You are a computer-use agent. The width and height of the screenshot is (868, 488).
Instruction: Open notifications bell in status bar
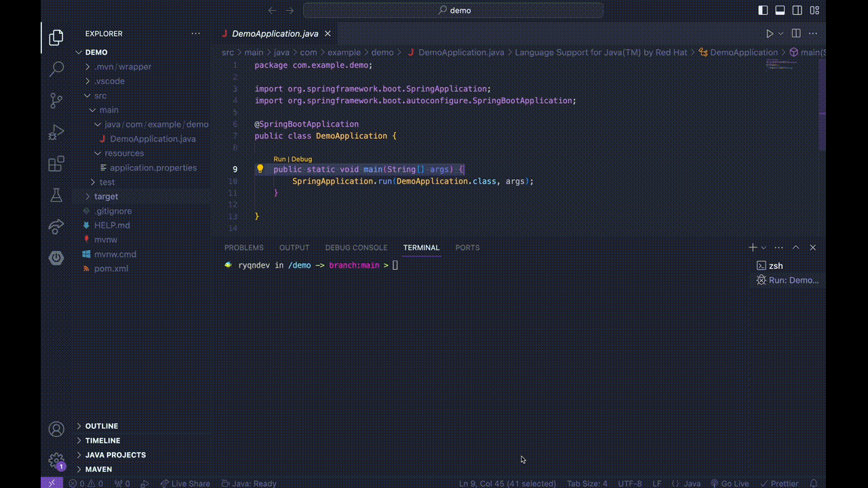[x=814, y=483]
